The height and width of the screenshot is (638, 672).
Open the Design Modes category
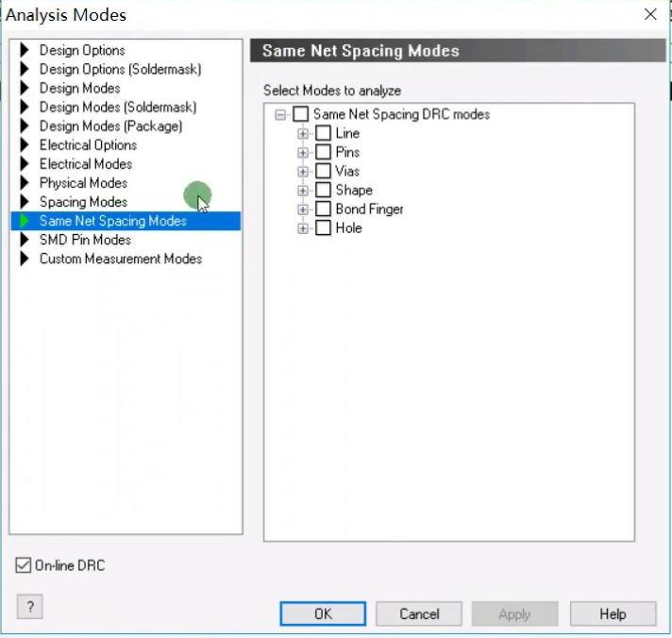[79, 88]
